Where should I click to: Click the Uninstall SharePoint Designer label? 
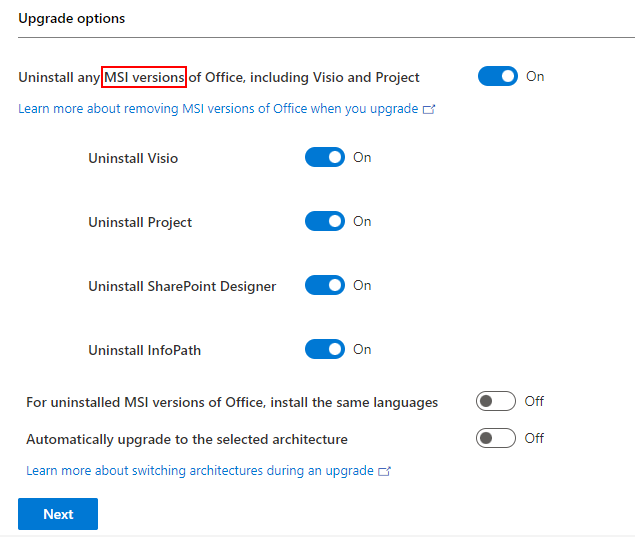coord(182,286)
